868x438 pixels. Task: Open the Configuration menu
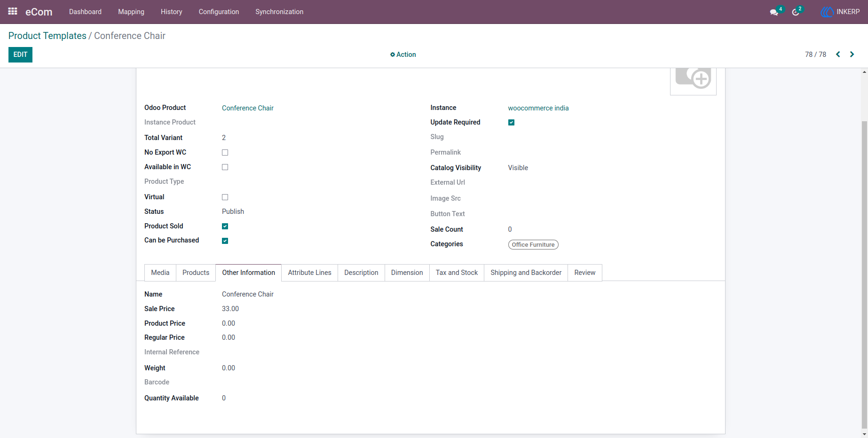point(219,12)
